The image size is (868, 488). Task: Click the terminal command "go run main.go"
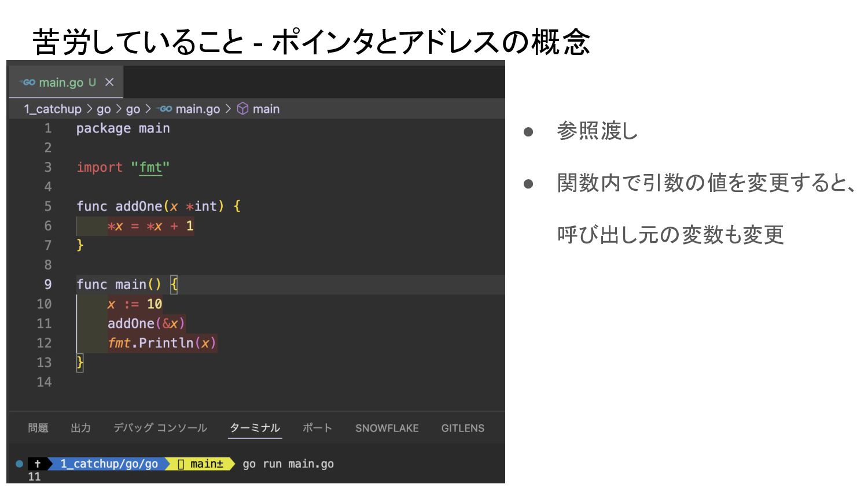(288, 464)
